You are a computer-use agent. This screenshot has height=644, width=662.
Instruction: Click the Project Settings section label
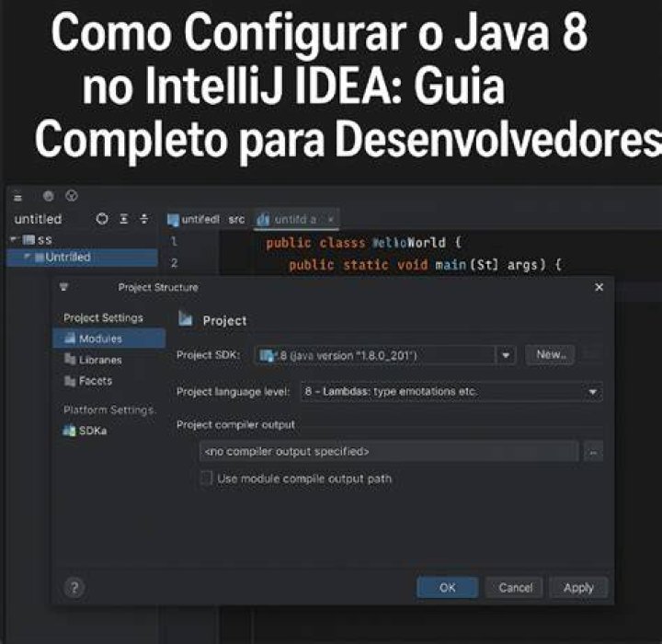click(x=103, y=317)
